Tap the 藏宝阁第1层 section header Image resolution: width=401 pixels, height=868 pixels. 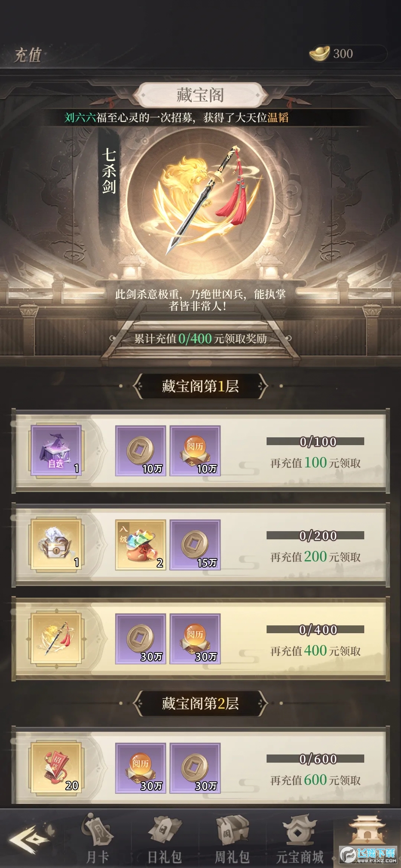[200, 386]
